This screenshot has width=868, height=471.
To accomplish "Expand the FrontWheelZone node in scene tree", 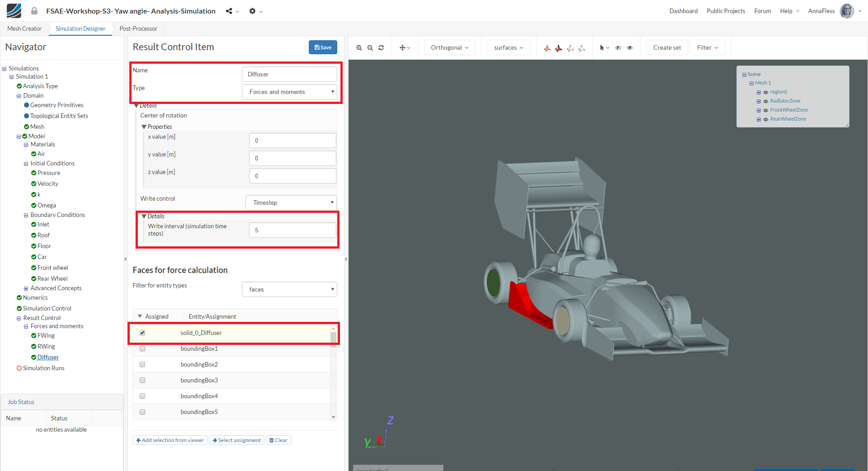I will [759, 110].
